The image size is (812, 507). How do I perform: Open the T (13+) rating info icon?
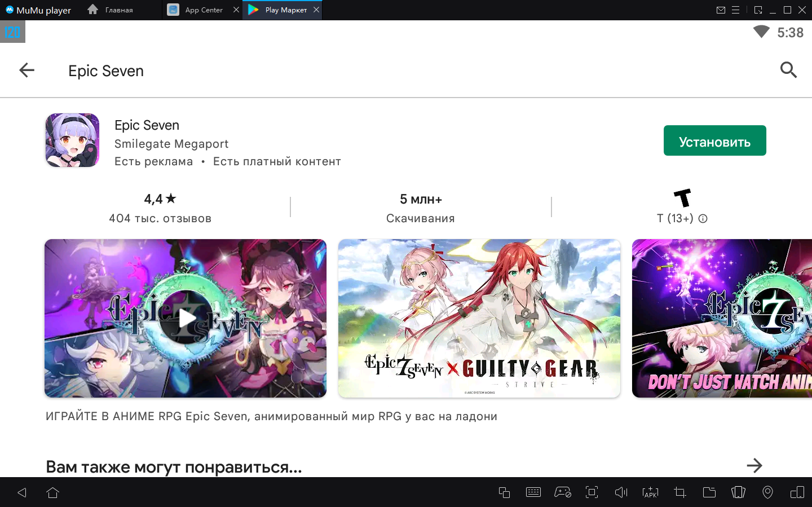click(x=703, y=219)
